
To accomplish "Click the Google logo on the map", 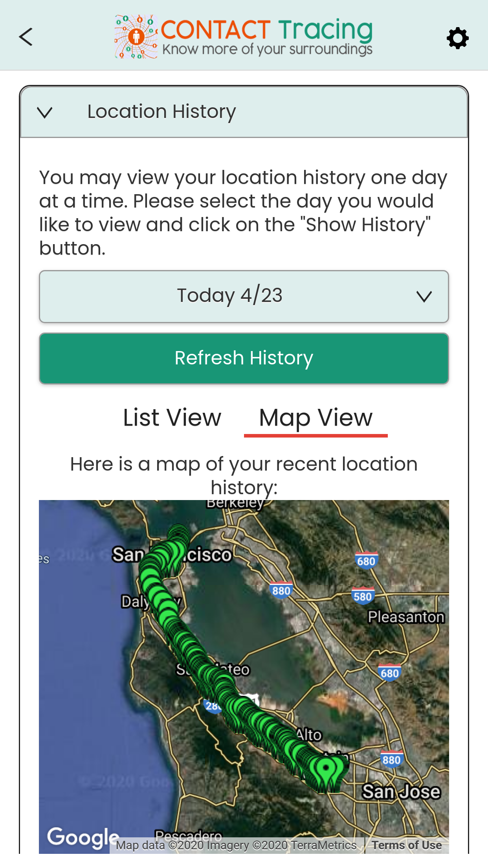I will [x=82, y=837].
